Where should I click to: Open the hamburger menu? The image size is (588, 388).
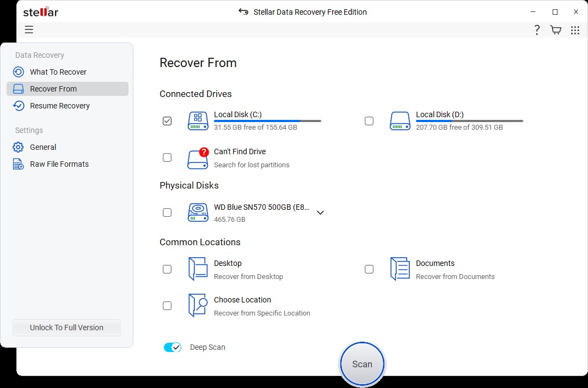point(29,29)
